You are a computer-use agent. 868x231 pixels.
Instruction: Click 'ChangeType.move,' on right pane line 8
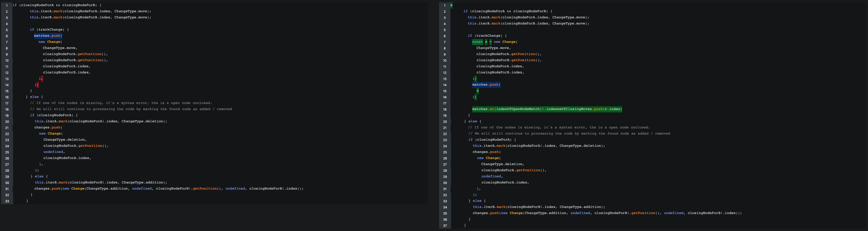[x=494, y=48]
